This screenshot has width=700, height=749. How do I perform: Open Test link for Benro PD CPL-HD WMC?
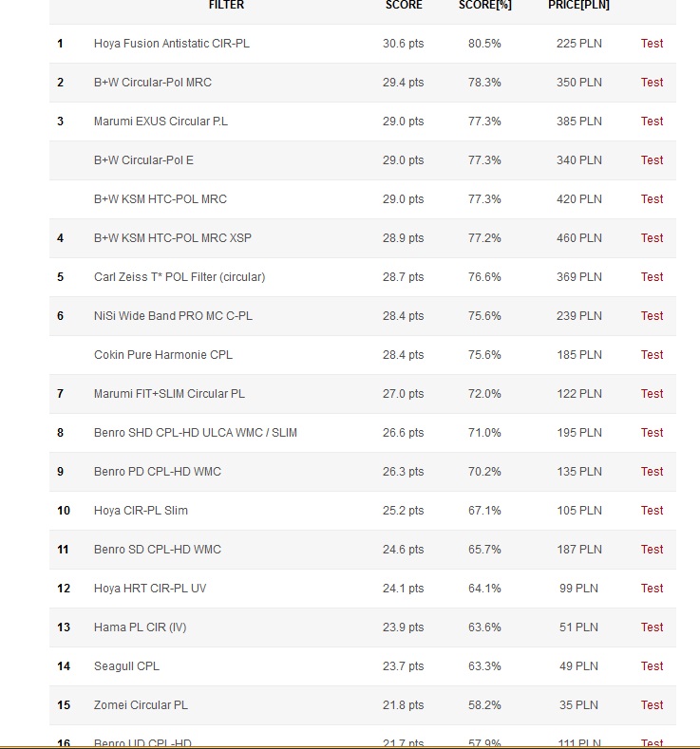coord(652,472)
